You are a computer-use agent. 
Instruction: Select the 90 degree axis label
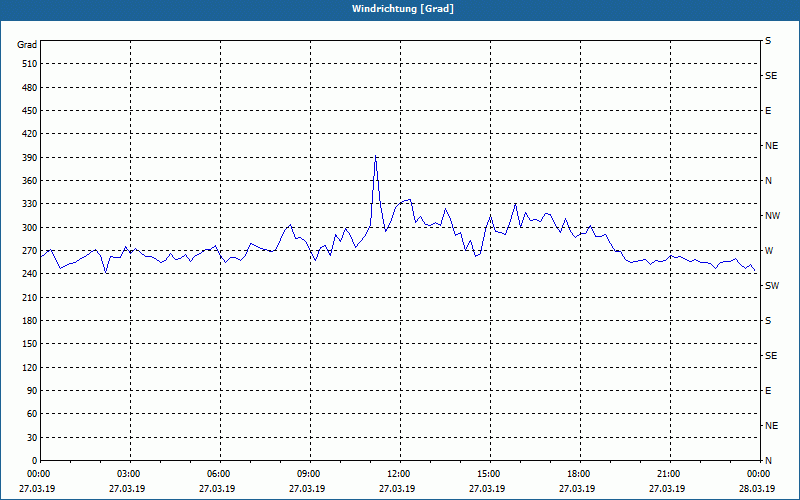32,391
